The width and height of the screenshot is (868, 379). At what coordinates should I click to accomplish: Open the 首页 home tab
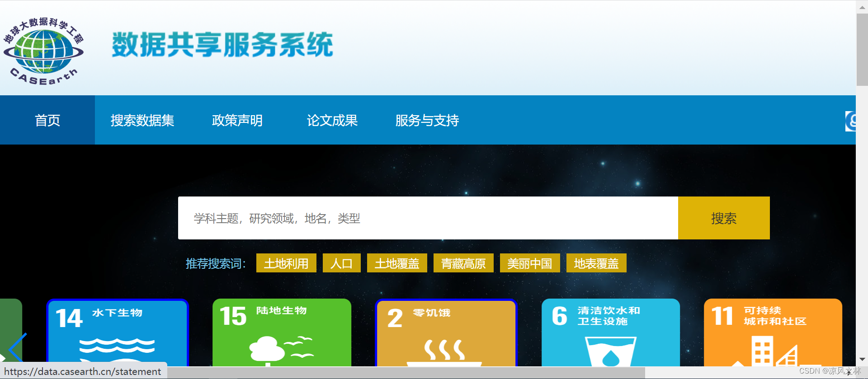point(47,120)
